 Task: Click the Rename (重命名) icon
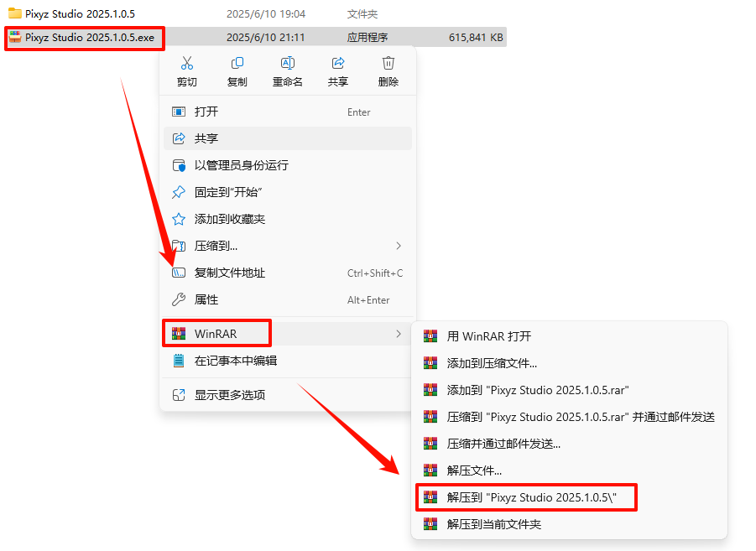coord(287,63)
